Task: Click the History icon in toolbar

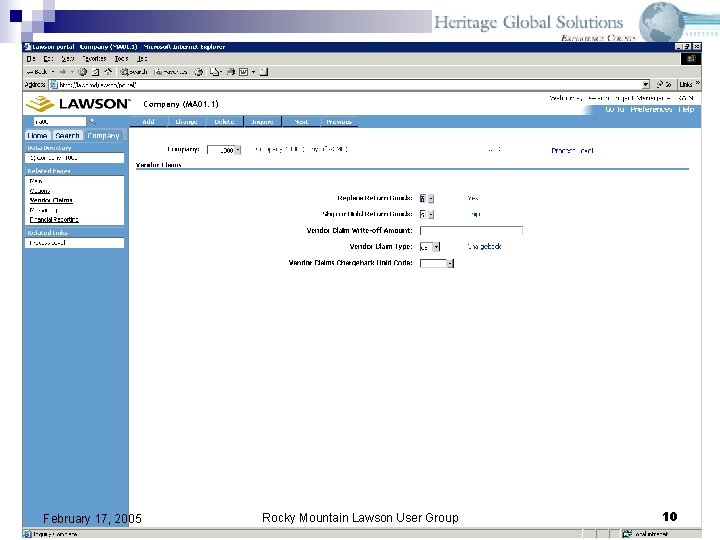Action: (x=198, y=72)
